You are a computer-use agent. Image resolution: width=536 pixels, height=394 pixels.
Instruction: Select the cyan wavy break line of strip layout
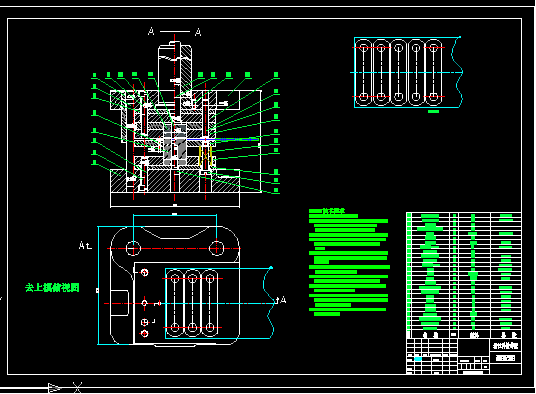(458, 72)
